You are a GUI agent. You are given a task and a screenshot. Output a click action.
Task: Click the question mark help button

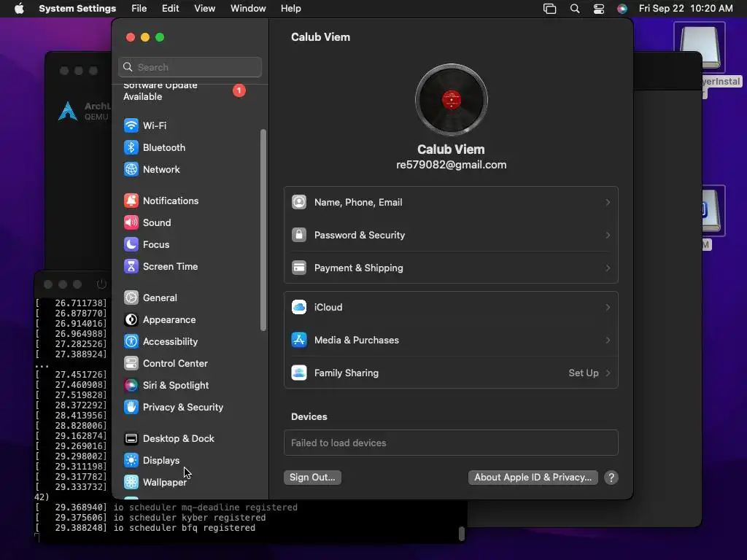611,478
